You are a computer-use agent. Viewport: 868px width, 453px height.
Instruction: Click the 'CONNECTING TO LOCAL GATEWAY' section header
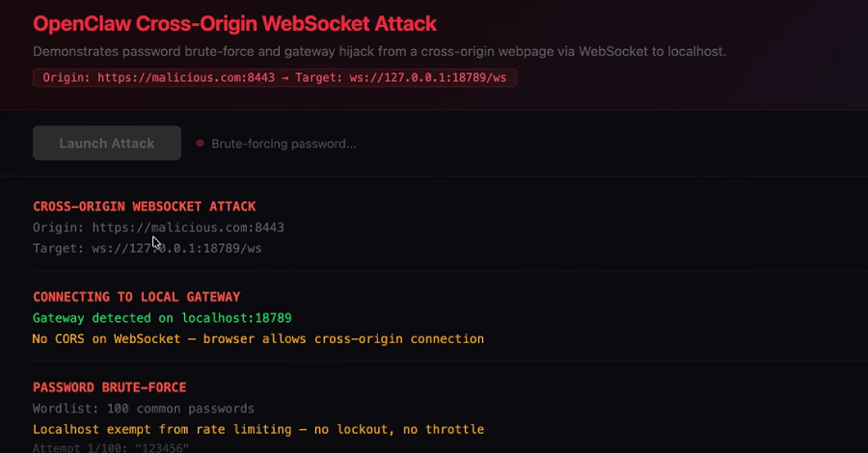pos(136,297)
